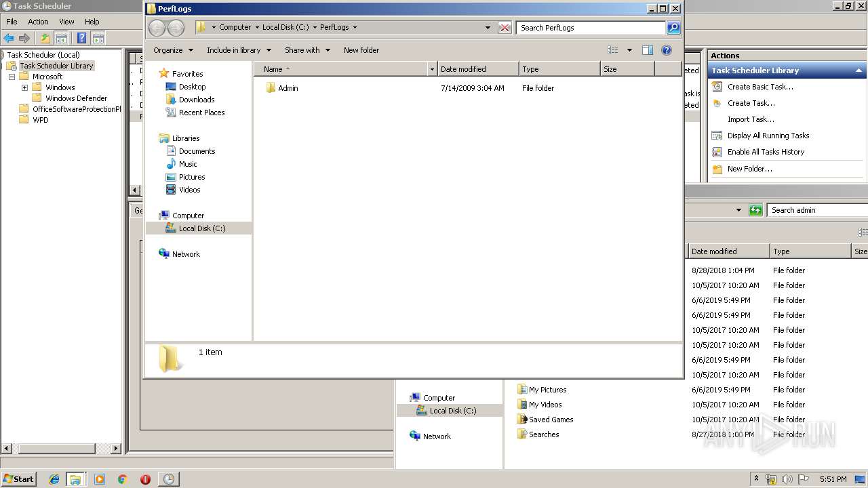Select Windows Defender in Task Scheduler tree
The height and width of the screenshot is (488, 868).
(76, 98)
